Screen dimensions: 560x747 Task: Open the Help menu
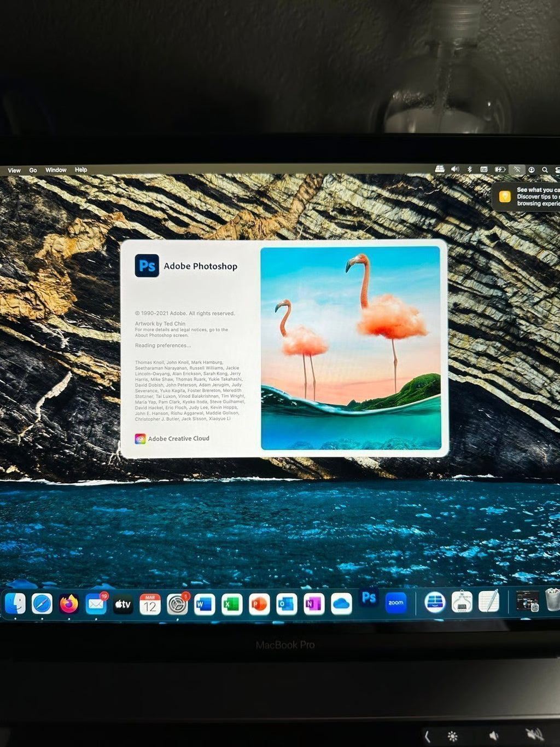coord(81,170)
